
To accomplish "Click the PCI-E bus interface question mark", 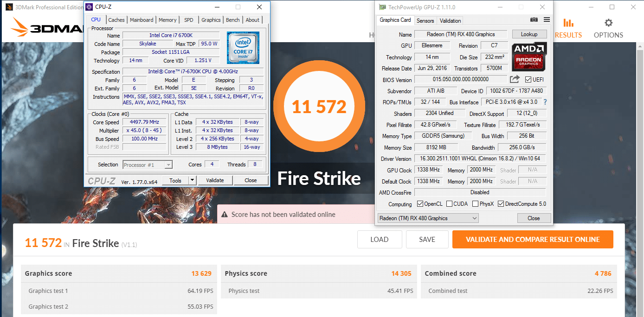I will pyautogui.click(x=545, y=102).
